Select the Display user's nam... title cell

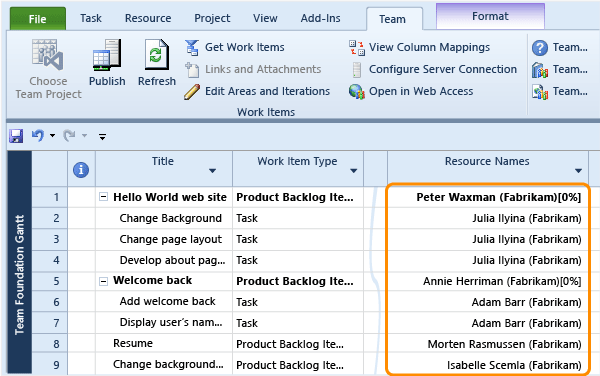[x=164, y=322]
